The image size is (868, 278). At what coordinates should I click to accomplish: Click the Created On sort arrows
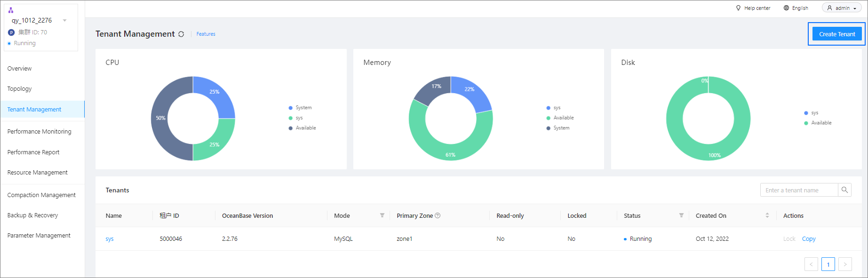767,215
